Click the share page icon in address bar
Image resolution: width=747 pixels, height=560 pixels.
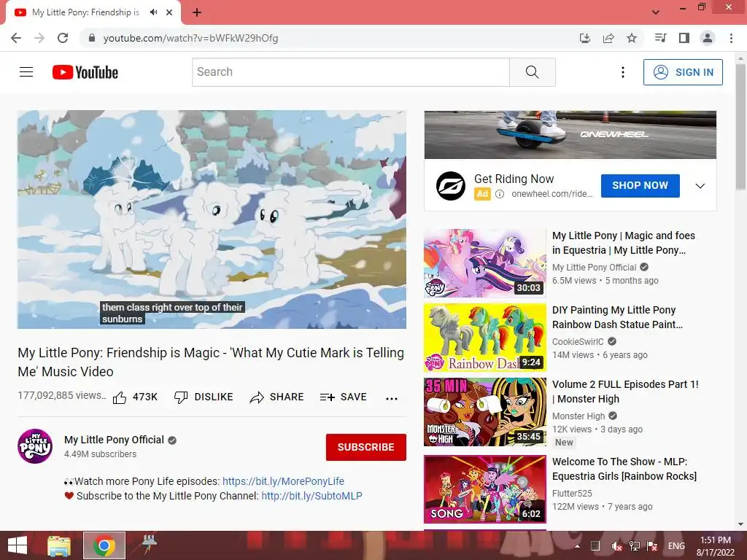pos(608,38)
